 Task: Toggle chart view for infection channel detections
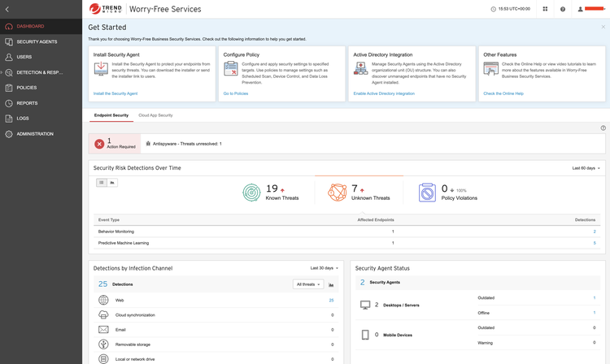[331, 284]
